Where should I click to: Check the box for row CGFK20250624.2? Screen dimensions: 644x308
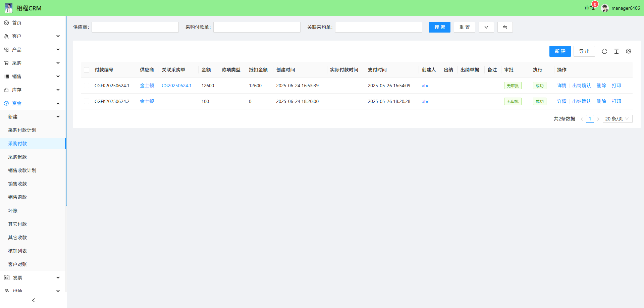pyautogui.click(x=87, y=101)
